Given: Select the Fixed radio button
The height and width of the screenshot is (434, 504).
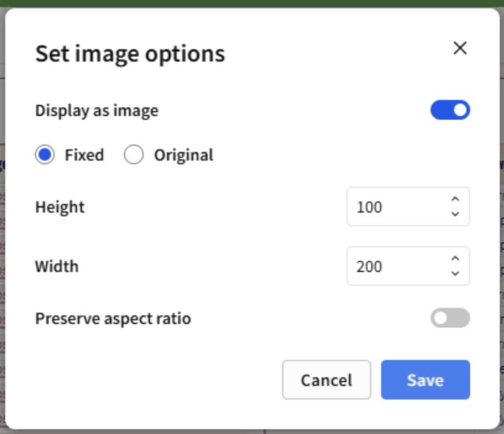Looking at the screenshot, I should [x=45, y=155].
